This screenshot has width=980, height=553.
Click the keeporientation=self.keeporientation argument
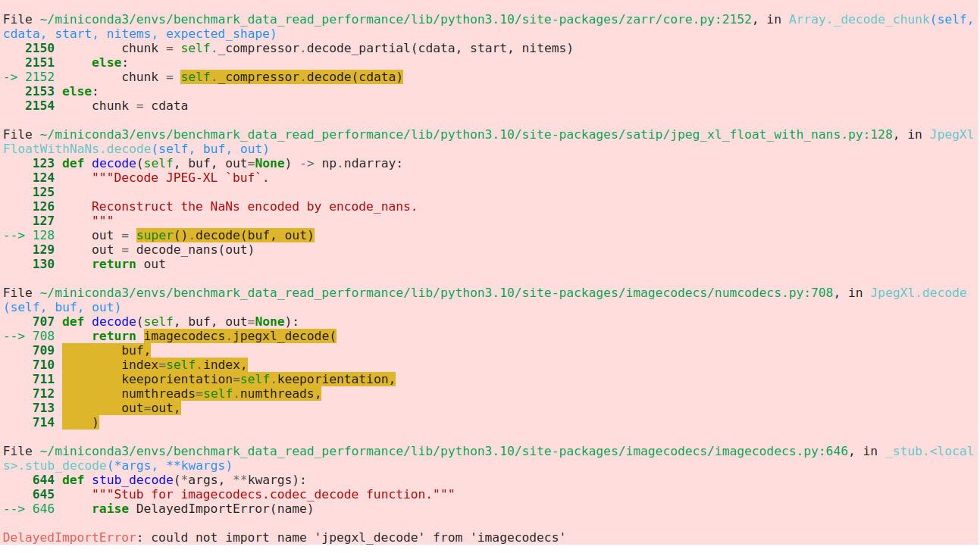(x=258, y=379)
